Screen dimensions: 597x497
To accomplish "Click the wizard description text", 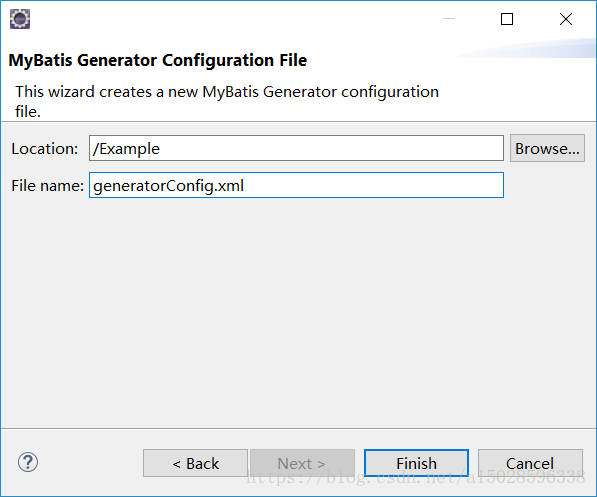I will (x=227, y=101).
